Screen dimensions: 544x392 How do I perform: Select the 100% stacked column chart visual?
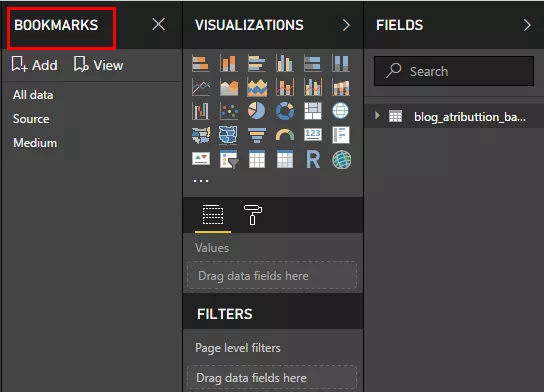coord(341,63)
